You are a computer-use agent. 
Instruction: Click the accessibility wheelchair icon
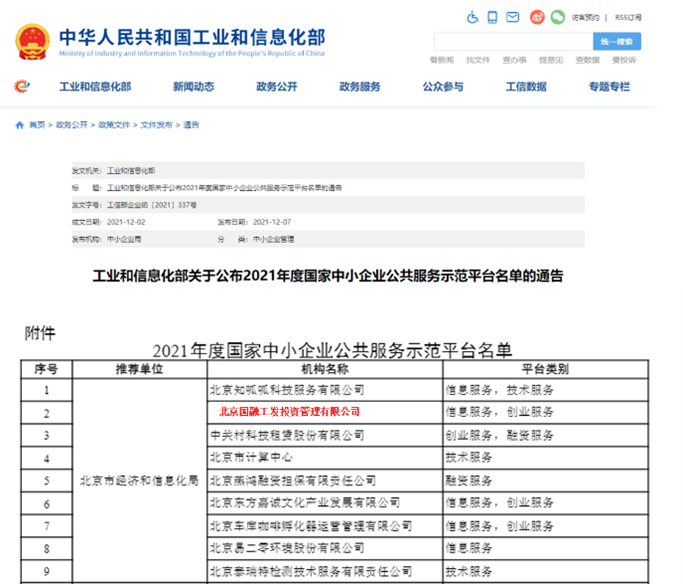[473, 17]
